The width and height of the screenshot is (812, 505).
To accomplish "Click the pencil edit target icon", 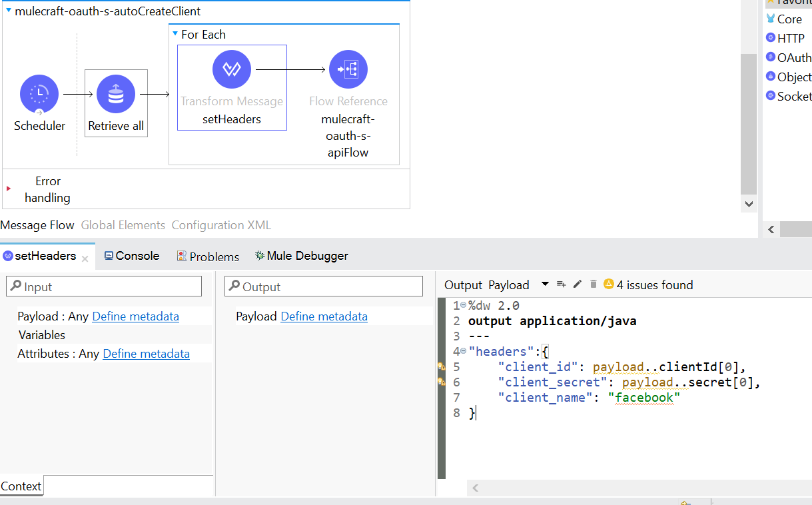I will [x=577, y=284].
